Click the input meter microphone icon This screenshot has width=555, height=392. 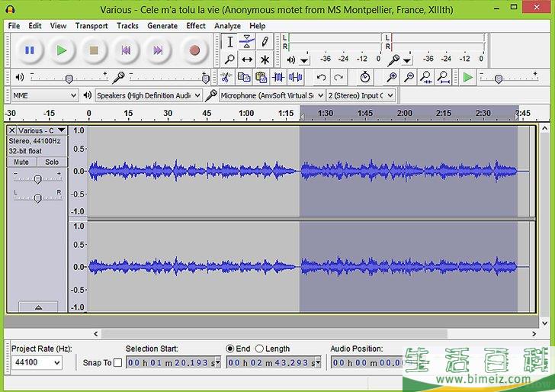coord(393,60)
